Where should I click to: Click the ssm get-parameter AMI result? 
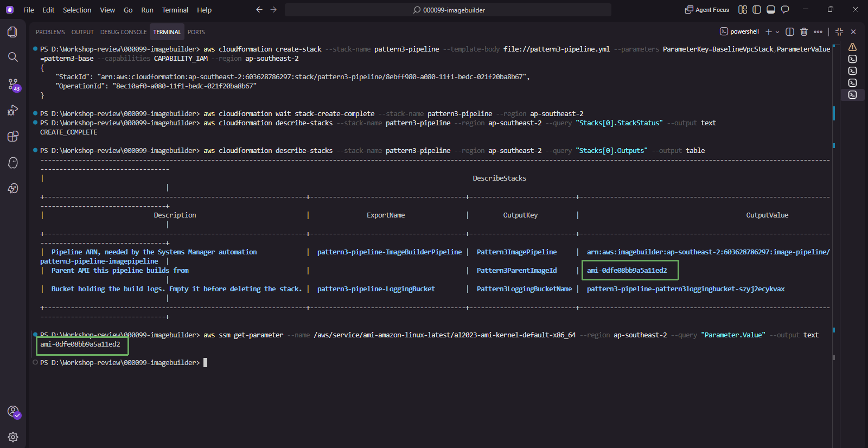tap(80, 344)
